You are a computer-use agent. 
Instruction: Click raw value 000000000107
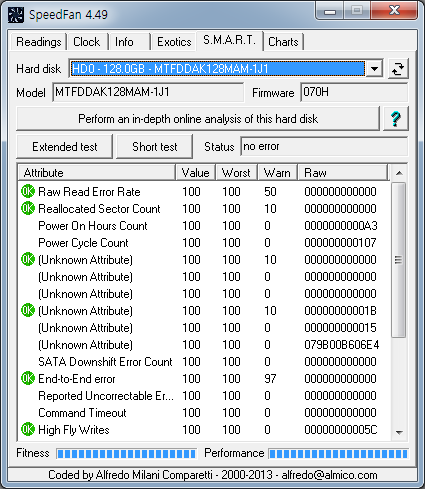340,243
